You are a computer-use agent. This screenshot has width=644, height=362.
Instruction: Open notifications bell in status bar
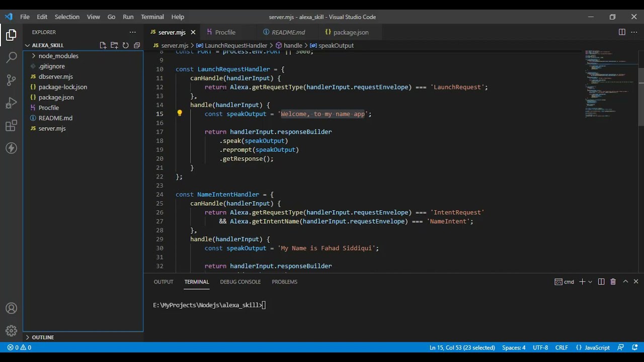[634, 347]
